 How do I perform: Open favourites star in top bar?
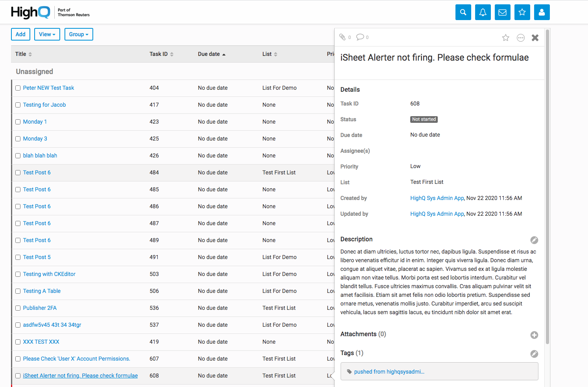522,12
